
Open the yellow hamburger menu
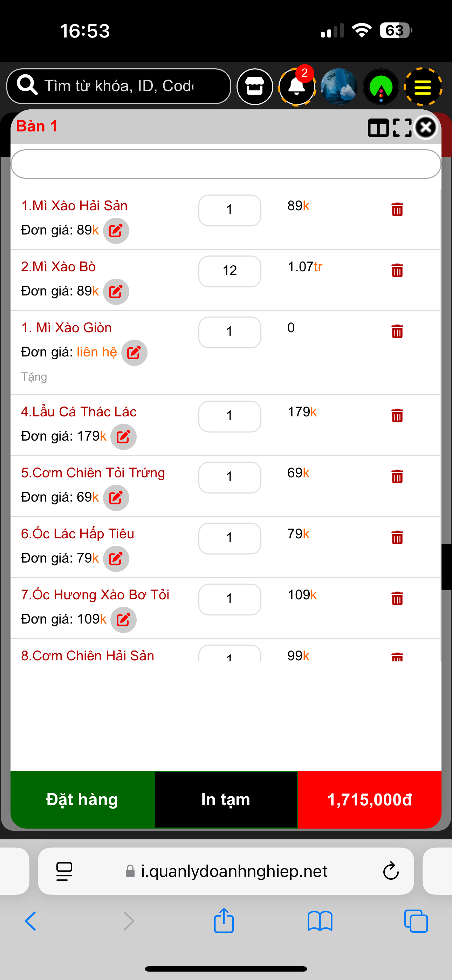(x=422, y=87)
